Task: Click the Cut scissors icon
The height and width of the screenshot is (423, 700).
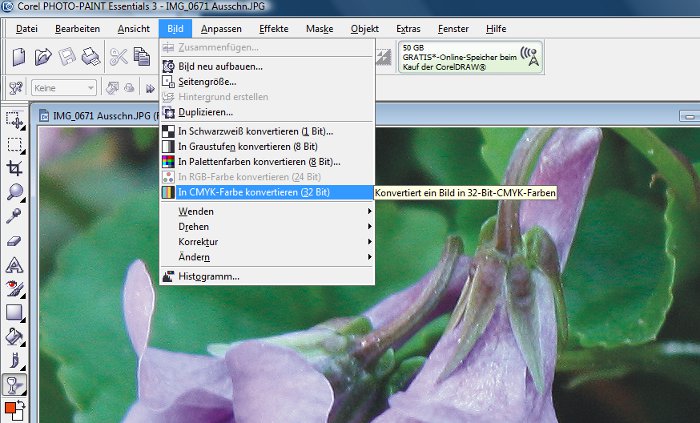Action: click(x=118, y=57)
